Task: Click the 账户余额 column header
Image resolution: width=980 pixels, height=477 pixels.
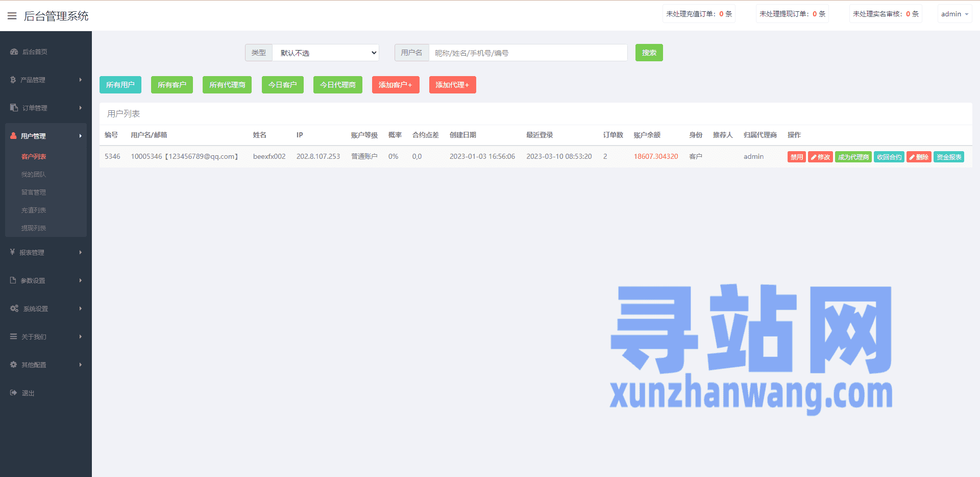Action: click(x=647, y=135)
